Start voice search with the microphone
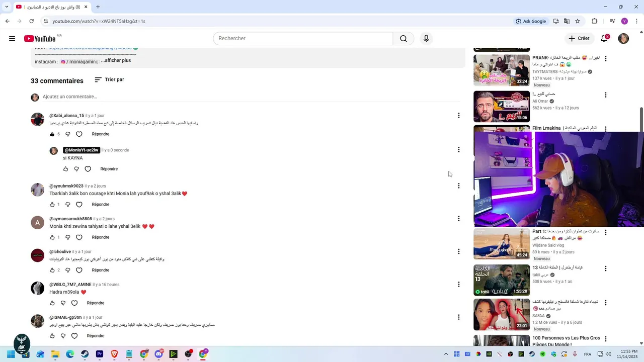Viewport: 644px width, 362px height. click(x=426, y=39)
